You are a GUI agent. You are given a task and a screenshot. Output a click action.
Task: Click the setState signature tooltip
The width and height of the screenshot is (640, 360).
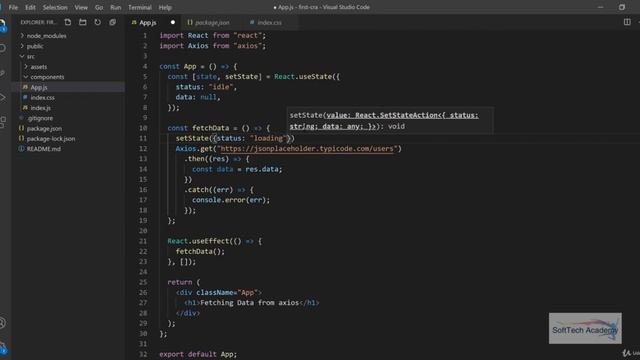(390, 121)
